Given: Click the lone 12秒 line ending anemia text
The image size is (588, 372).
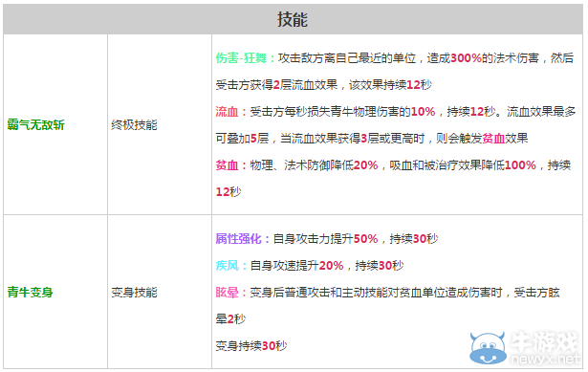Looking at the screenshot, I should point(228,192).
